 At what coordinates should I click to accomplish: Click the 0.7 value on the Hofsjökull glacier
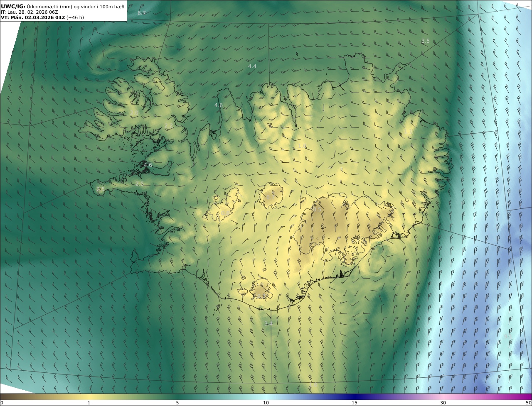[x=270, y=196]
